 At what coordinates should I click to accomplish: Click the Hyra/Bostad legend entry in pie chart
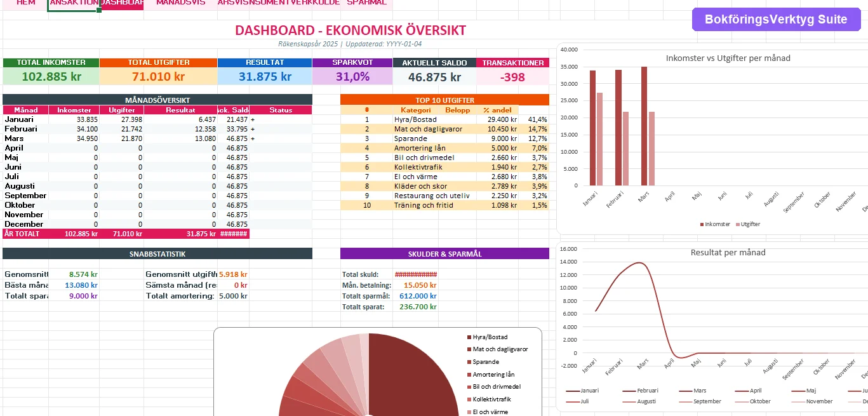coord(487,337)
